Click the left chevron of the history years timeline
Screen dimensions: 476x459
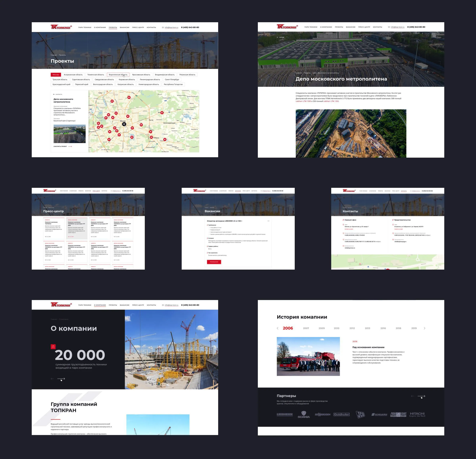pos(278,328)
